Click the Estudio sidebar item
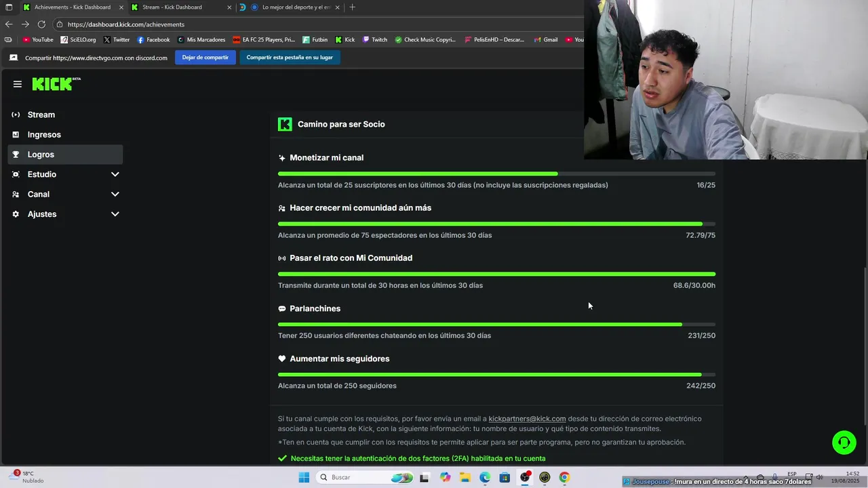This screenshot has width=868, height=488. 65,174
